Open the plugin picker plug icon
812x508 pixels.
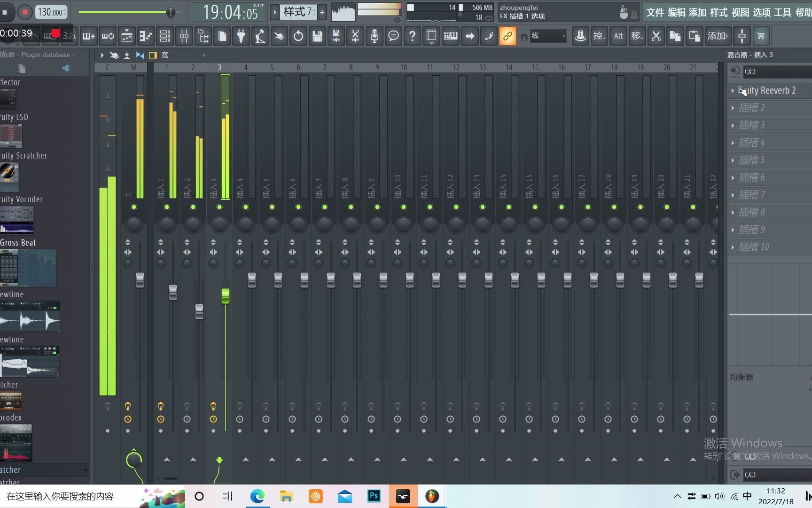[x=241, y=36]
